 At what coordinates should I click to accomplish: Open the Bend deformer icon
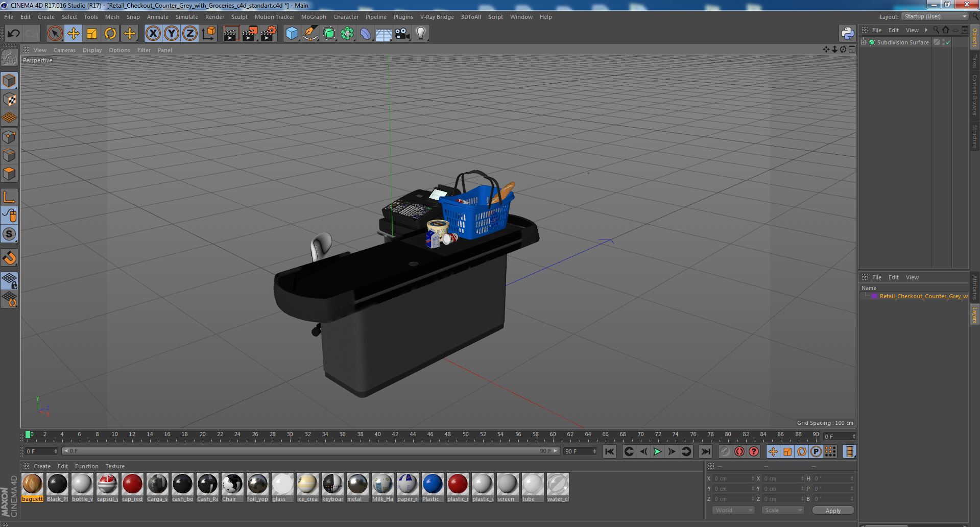coord(366,34)
